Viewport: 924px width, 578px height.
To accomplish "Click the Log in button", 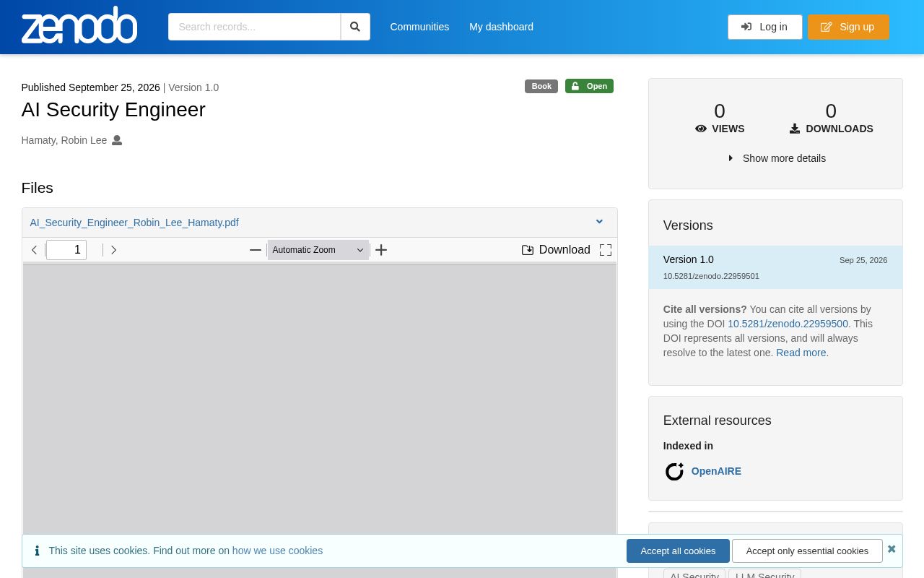I will point(764,27).
